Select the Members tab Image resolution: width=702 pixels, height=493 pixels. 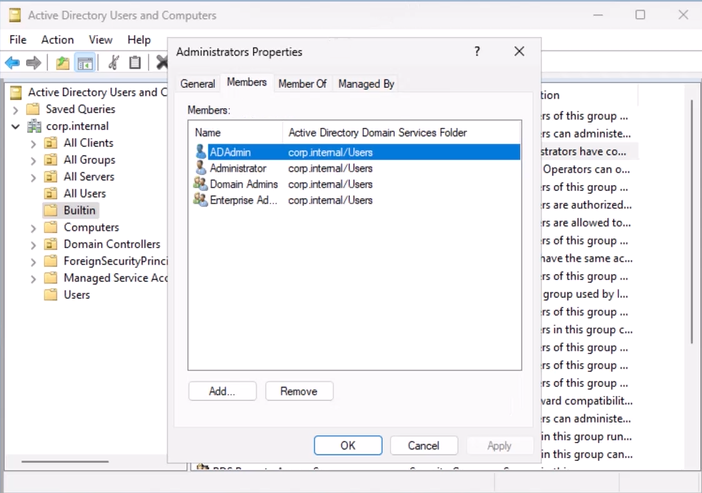[247, 82]
